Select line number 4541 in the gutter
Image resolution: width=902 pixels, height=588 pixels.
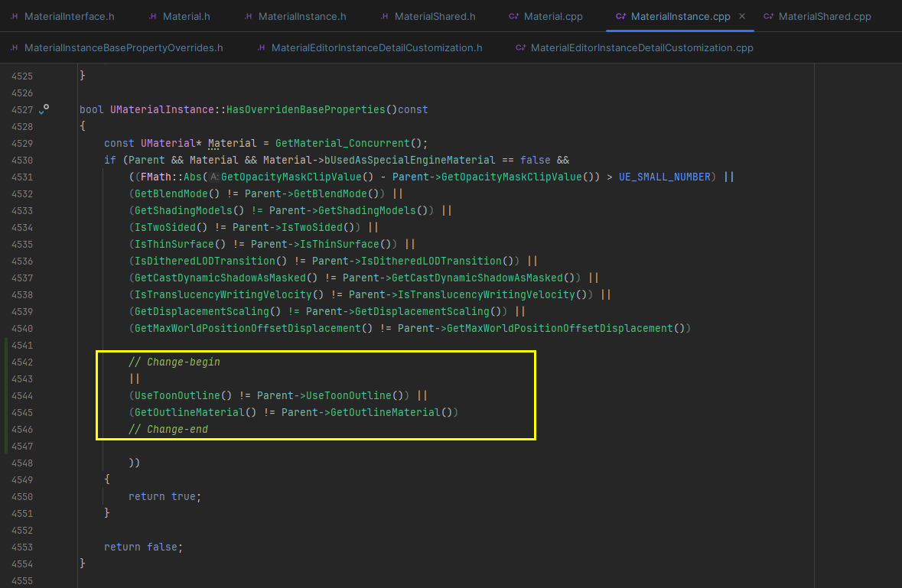[24, 345]
